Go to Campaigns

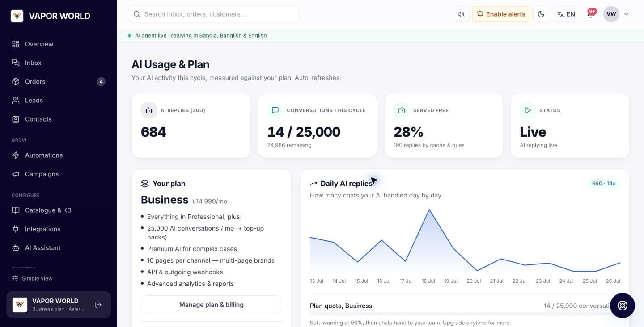tap(59, 174)
